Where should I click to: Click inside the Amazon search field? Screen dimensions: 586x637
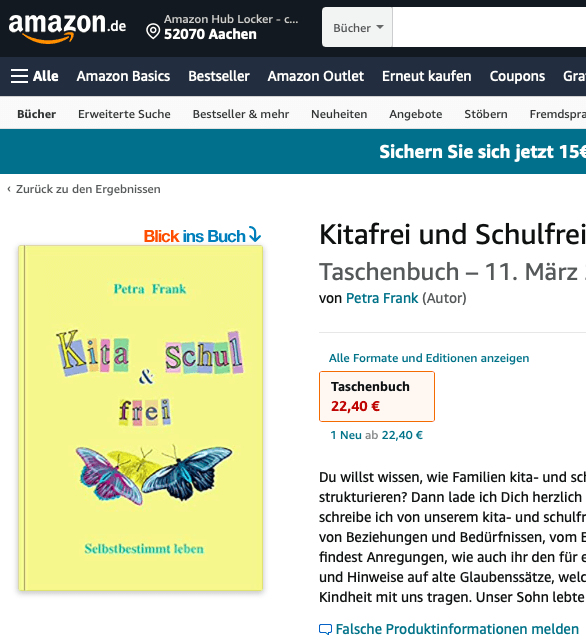489,27
